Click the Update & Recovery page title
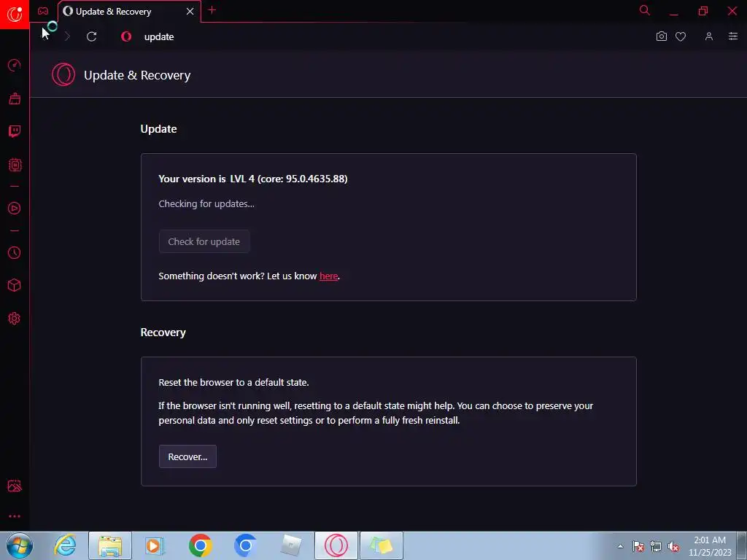 point(137,75)
